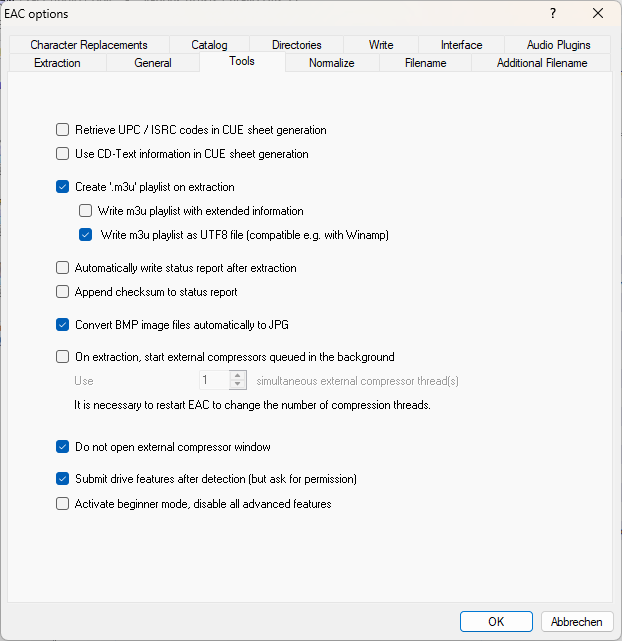The width and height of the screenshot is (622, 641).
Task: Enable external compressors queued in background
Action: point(63,357)
